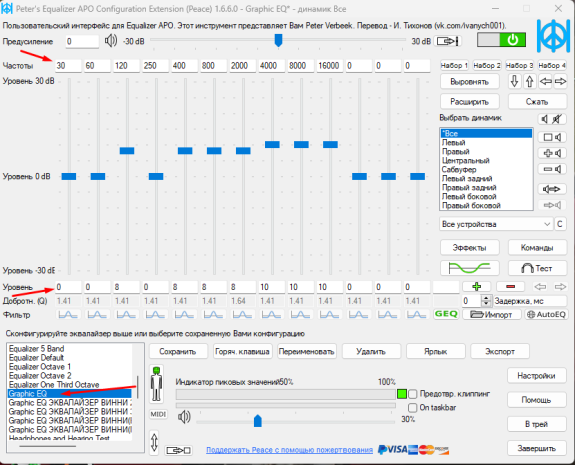Open Настройки settings
Screen dimensions: 575x465
(x=536, y=376)
